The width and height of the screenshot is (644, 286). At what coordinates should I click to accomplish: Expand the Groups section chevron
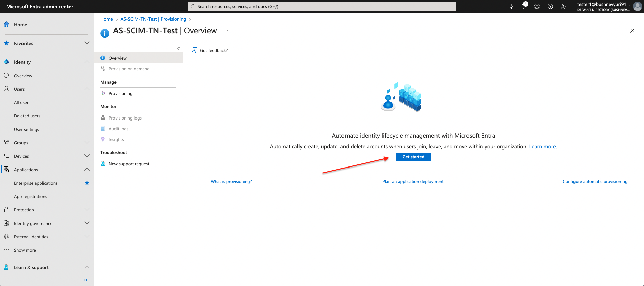(x=87, y=142)
